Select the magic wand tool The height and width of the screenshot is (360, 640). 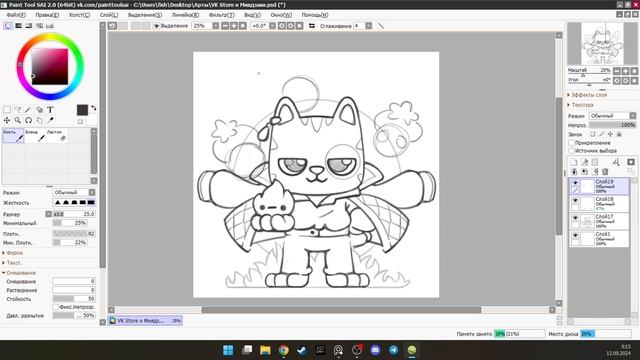(28, 109)
